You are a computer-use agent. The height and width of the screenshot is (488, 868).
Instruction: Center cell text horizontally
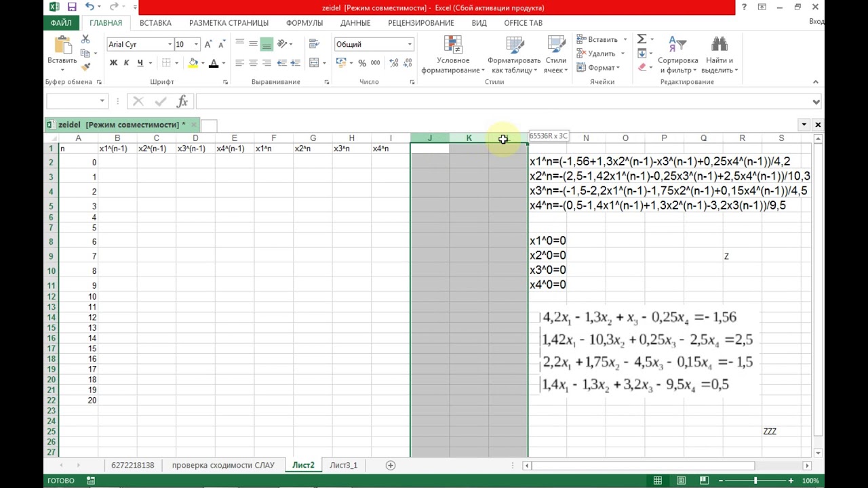253,63
